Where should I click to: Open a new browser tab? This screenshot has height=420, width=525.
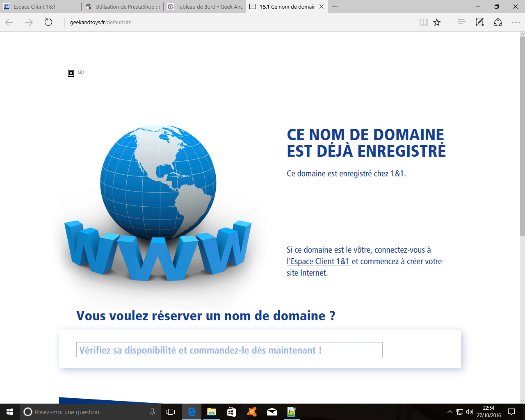pyautogui.click(x=335, y=7)
